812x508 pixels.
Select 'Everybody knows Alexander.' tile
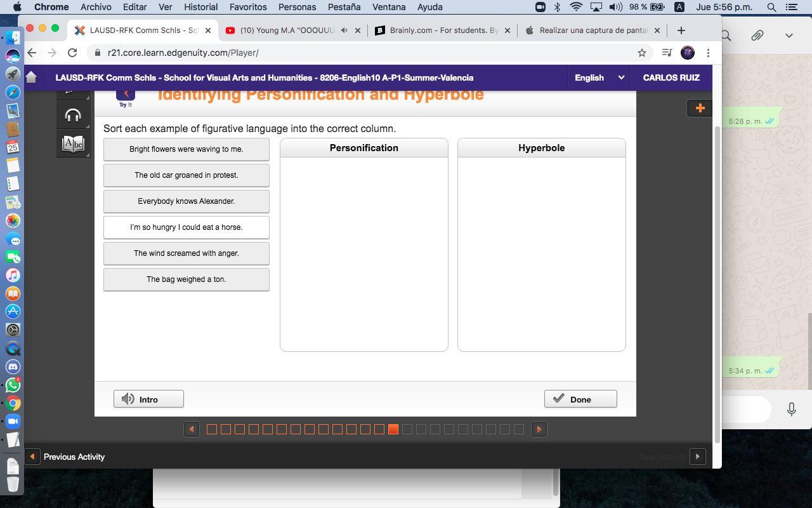[187, 201]
